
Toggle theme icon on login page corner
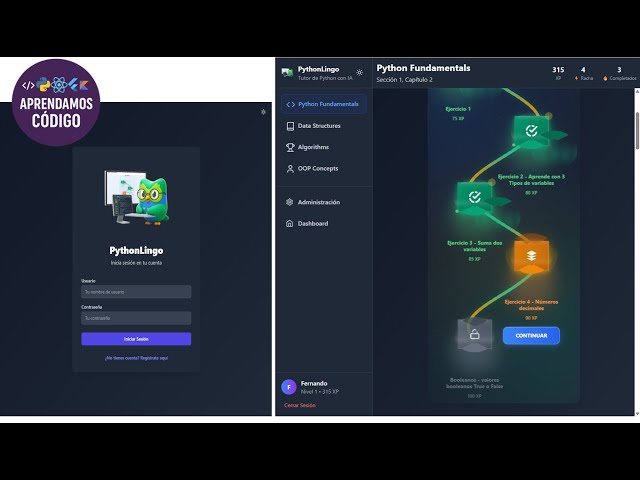pyautogui.click(x=263, y=112)
